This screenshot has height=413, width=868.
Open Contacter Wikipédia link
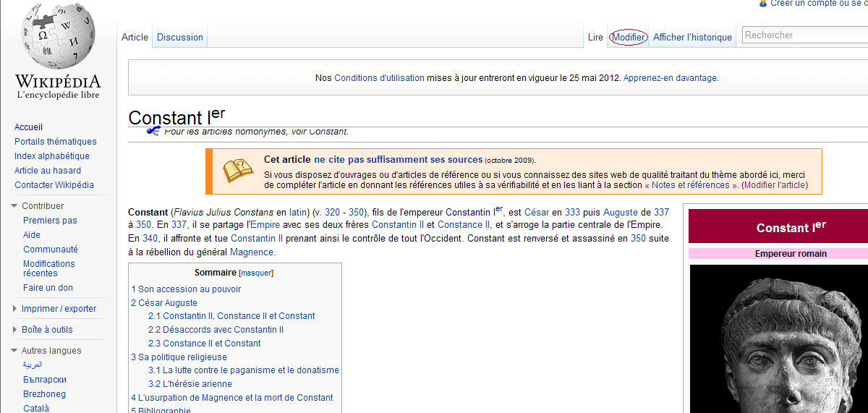(x=54, y=185)
